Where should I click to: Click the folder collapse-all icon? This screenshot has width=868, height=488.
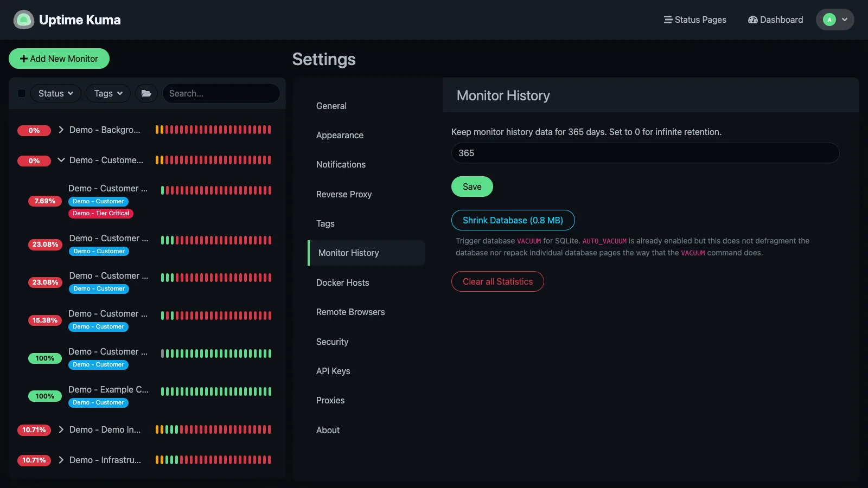(x=146, y=93)
